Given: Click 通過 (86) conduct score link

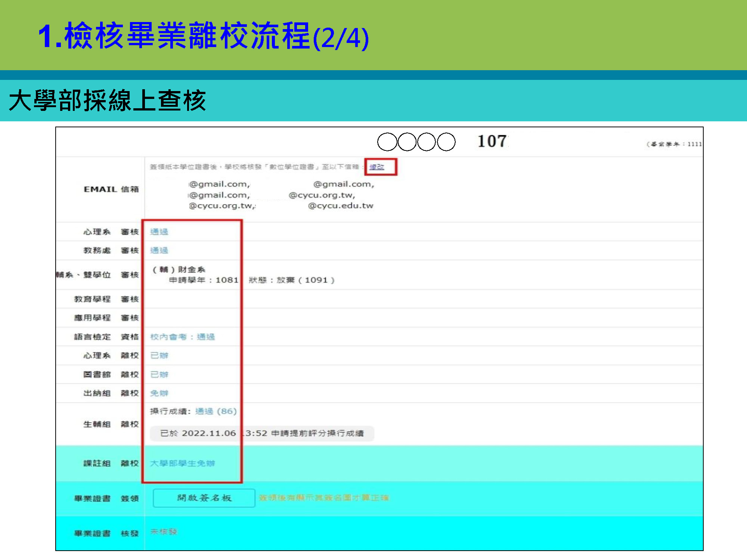Looking at the screenshot, I should 216,411.
